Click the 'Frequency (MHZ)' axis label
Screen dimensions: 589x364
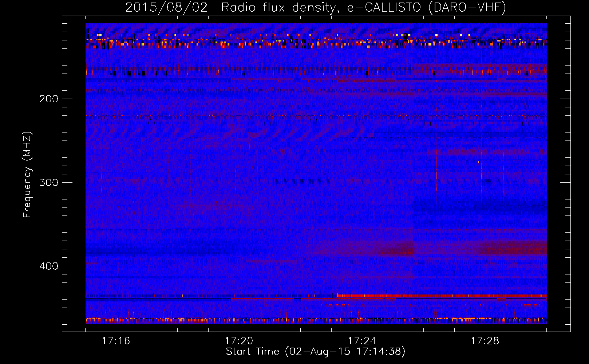(27, 175)
